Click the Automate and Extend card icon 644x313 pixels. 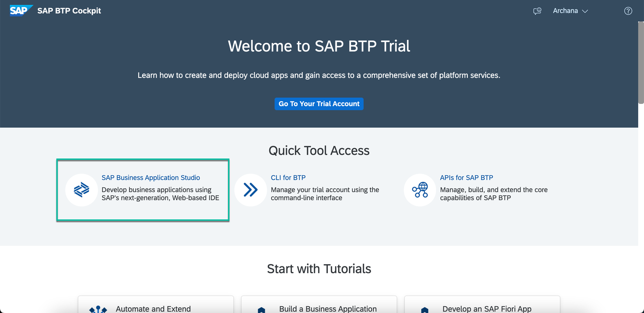98,309
